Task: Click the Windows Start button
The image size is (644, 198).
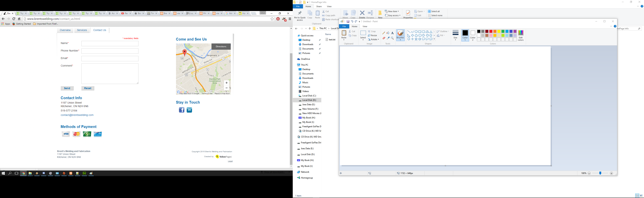Action: [3, 173]
